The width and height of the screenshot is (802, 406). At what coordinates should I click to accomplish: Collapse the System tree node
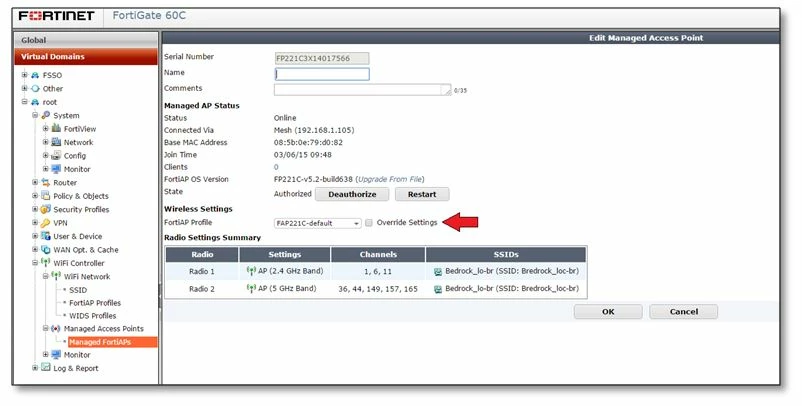(35, 115)
